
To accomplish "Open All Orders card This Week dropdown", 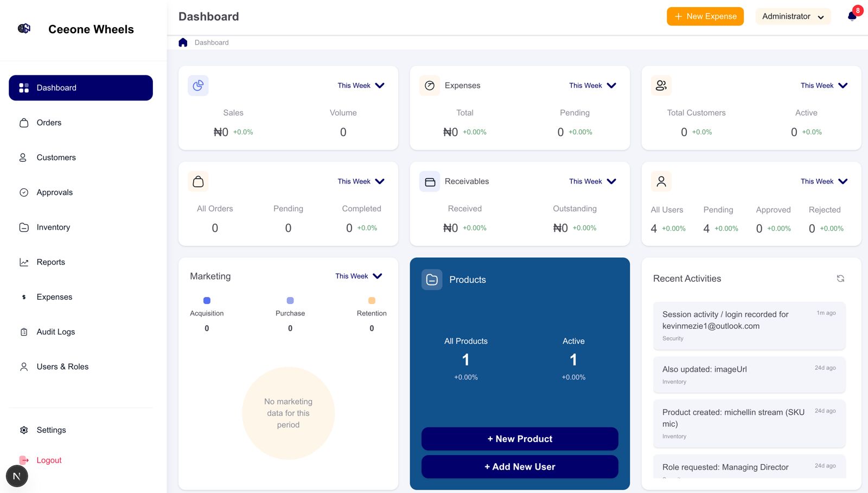I will [x=361, y=181].
